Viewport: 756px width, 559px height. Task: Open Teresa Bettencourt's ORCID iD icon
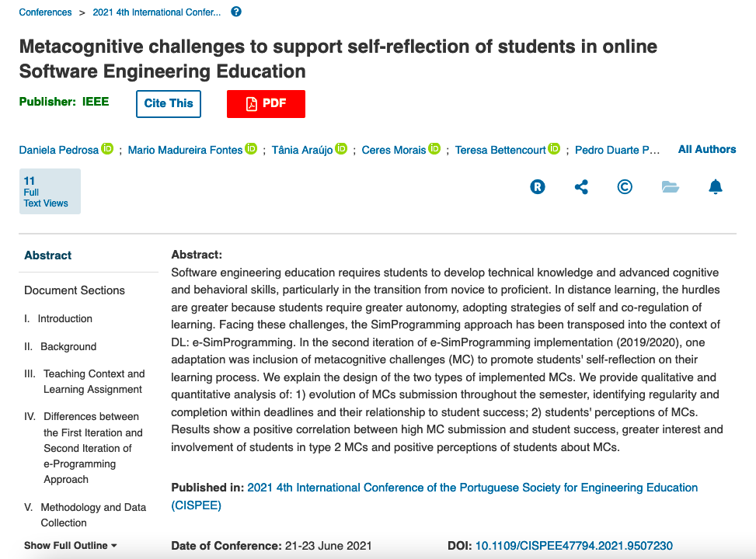(x=554, y=149)
